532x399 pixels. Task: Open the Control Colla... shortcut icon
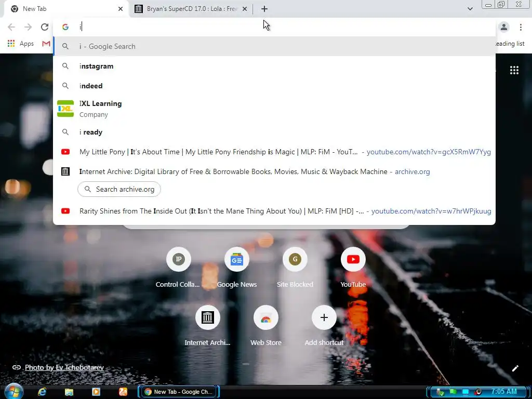[179, 259]
